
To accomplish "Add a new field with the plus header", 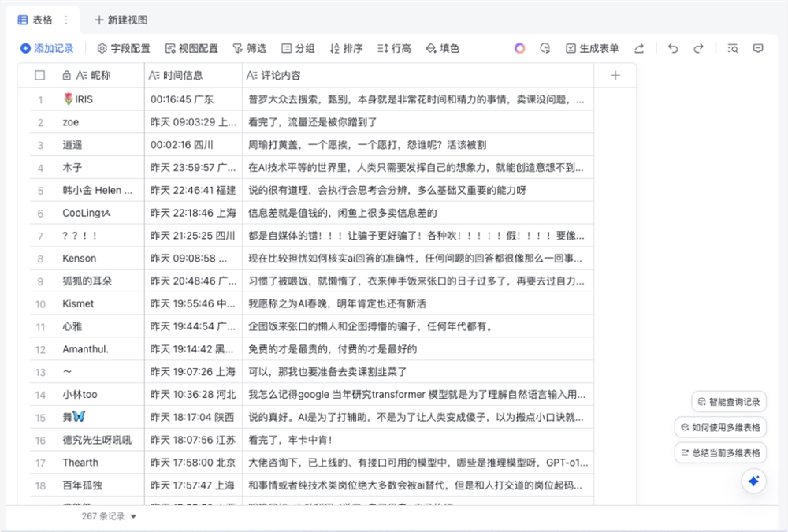I will point(615,75).
